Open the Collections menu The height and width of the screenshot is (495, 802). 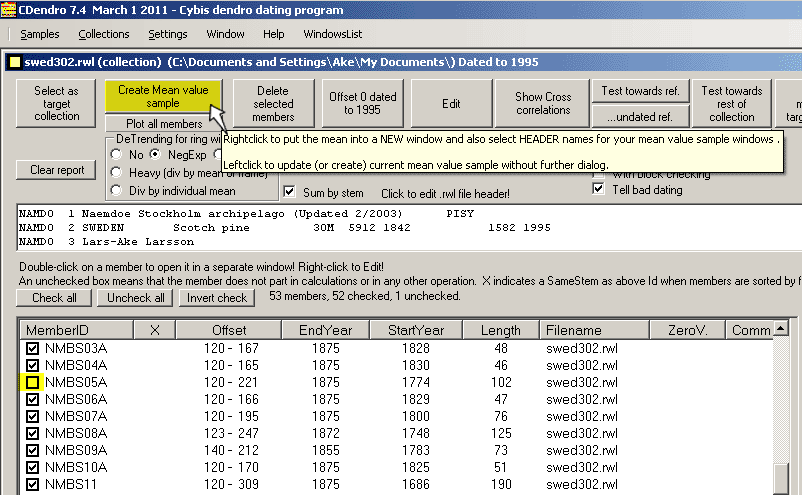pyautogui.click(x=104, y=34)
